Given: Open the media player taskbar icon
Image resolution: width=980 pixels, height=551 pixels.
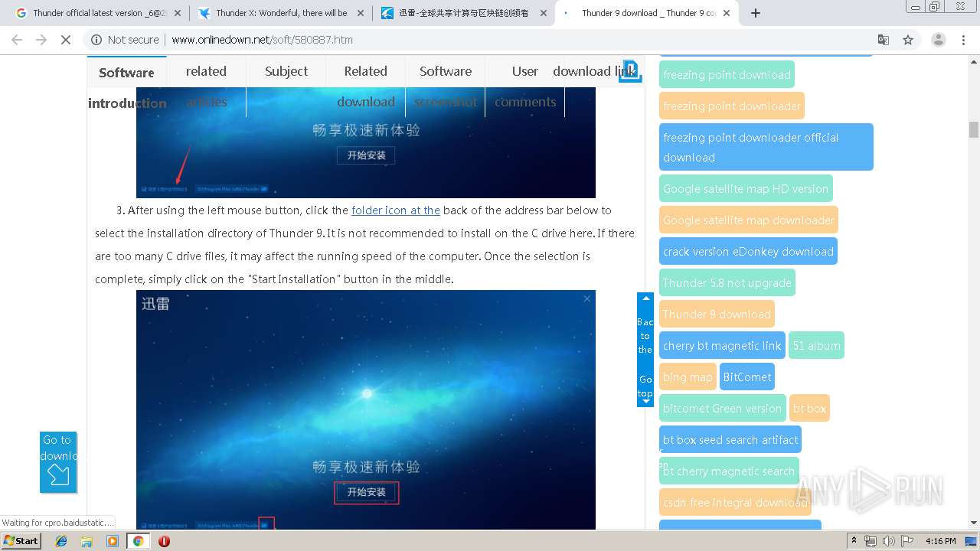Looking at the screenshot, I should [113, 541].
